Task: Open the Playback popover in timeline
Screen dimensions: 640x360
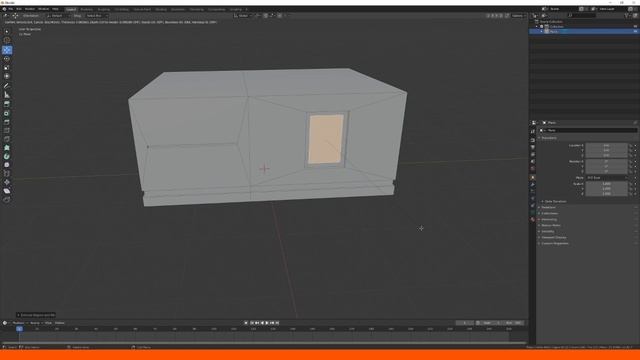Action: tap(19, 323)
